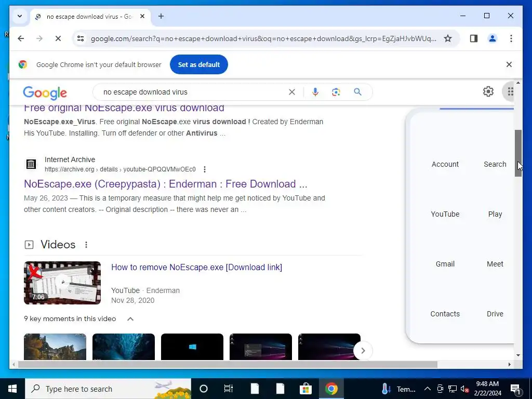Open Google quick settings gear

(x=488, y=91)
